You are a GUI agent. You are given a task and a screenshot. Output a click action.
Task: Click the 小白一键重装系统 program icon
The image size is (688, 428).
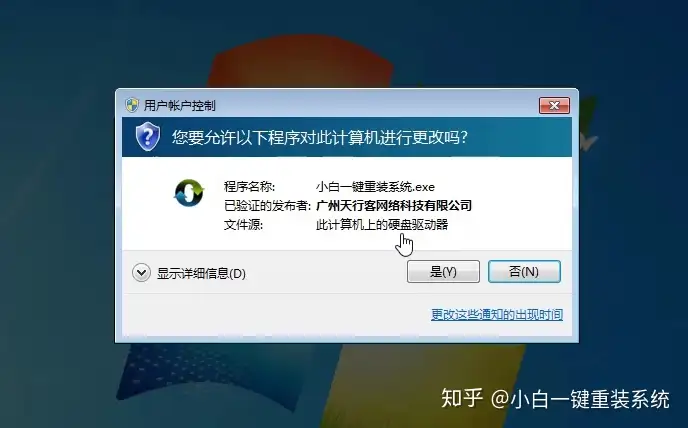(189, 193)
